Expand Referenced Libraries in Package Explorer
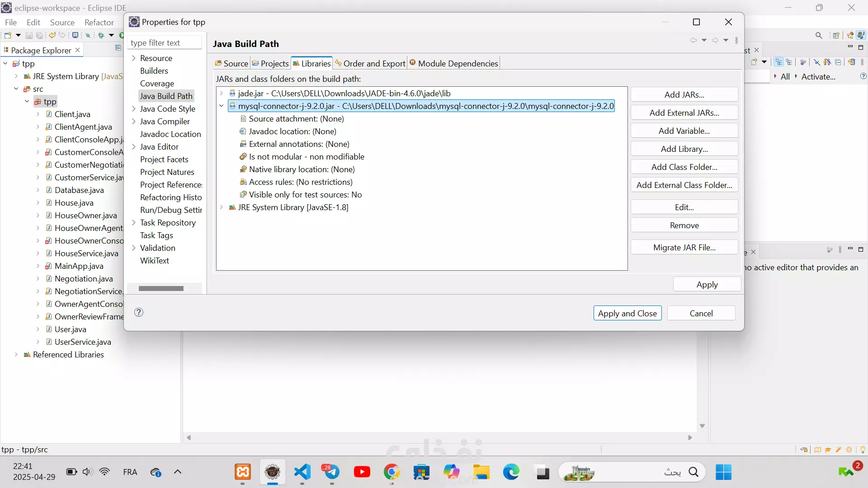Screen dimensions: 868x488 [x=16, y=354]
